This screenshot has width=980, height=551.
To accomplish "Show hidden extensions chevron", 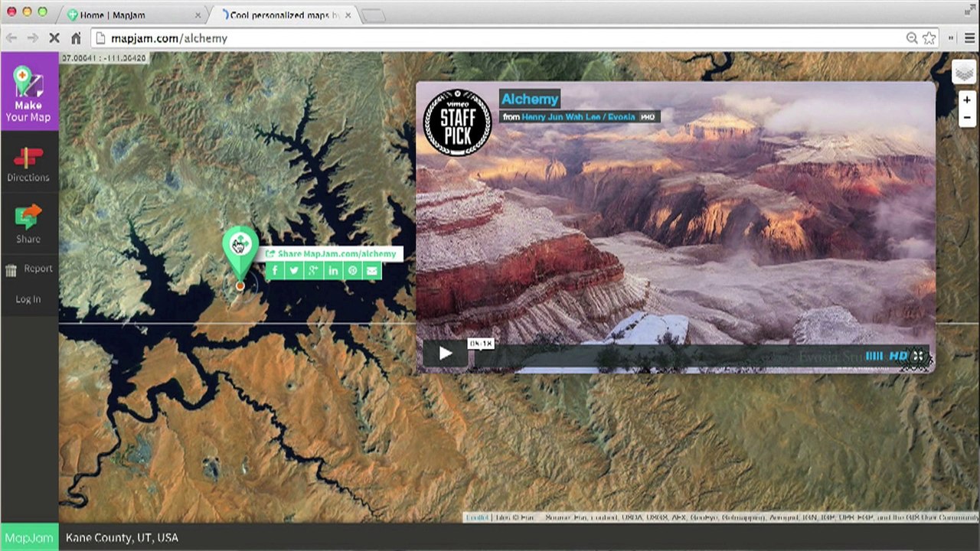I will click(952, 38).
